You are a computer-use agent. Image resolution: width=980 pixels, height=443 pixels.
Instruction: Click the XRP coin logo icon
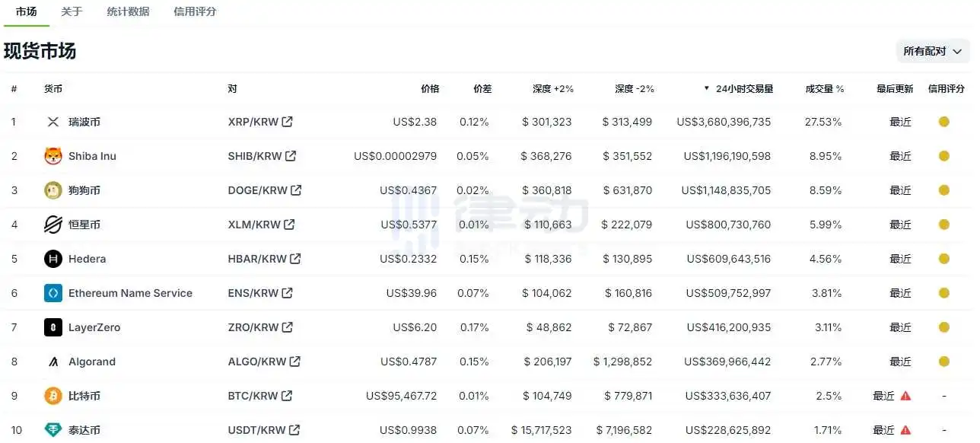click(x=53, y=122)
